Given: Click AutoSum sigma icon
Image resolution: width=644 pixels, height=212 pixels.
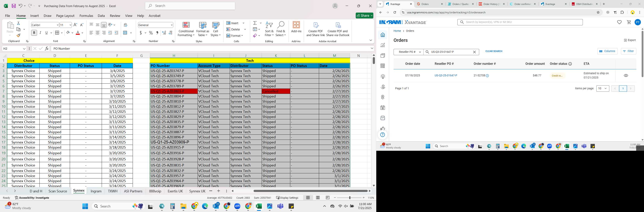Looking at the screenshot, I should pyautogui.click(x=255, y=23).
